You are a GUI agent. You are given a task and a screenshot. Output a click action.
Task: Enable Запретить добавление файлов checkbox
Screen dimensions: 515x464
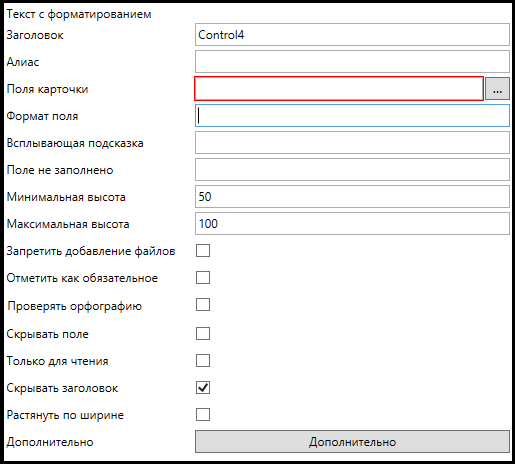203,251
